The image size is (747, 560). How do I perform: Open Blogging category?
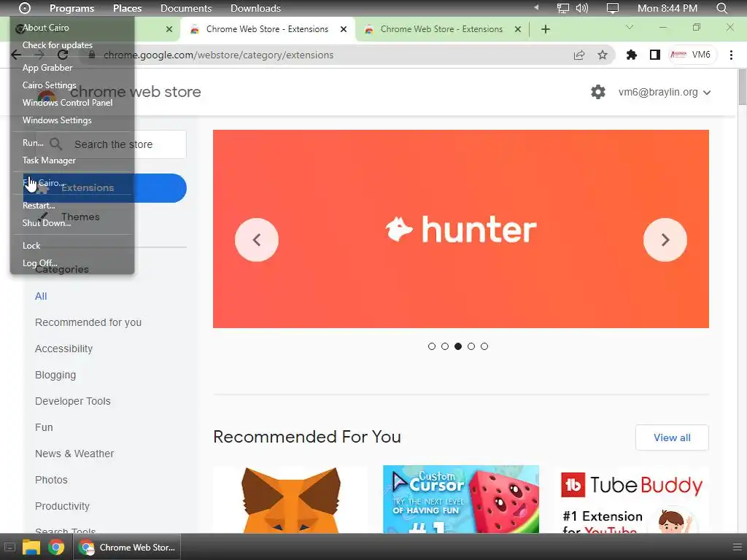[x=55, y=375]
